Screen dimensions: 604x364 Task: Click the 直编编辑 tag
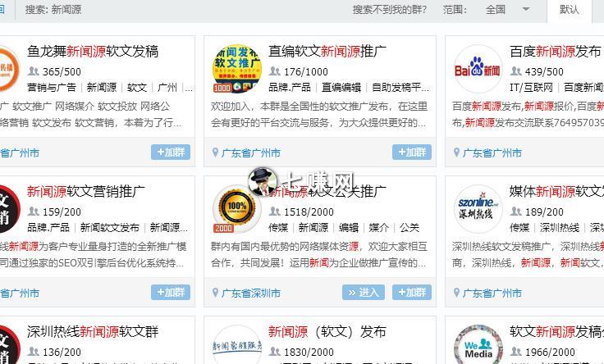coord(341,88)
